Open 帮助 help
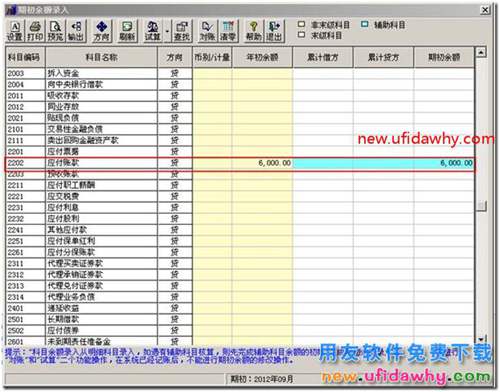The image size is (500, 392). (254, 31)
